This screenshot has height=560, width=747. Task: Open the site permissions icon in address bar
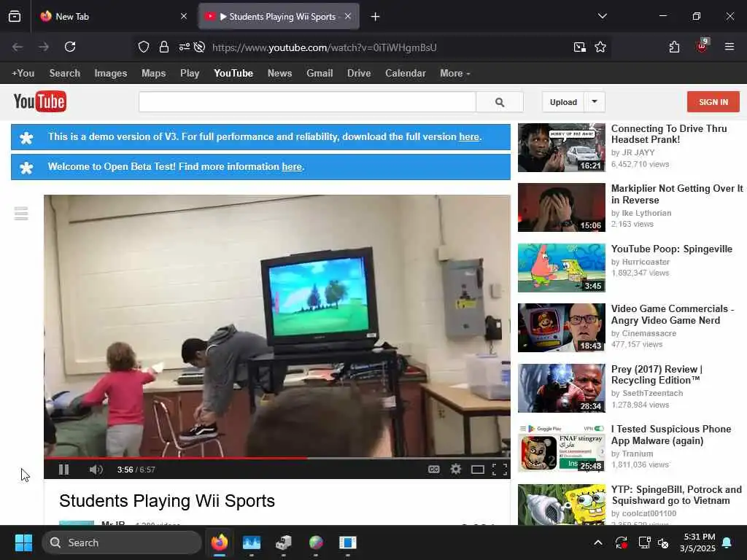(185, 47)
